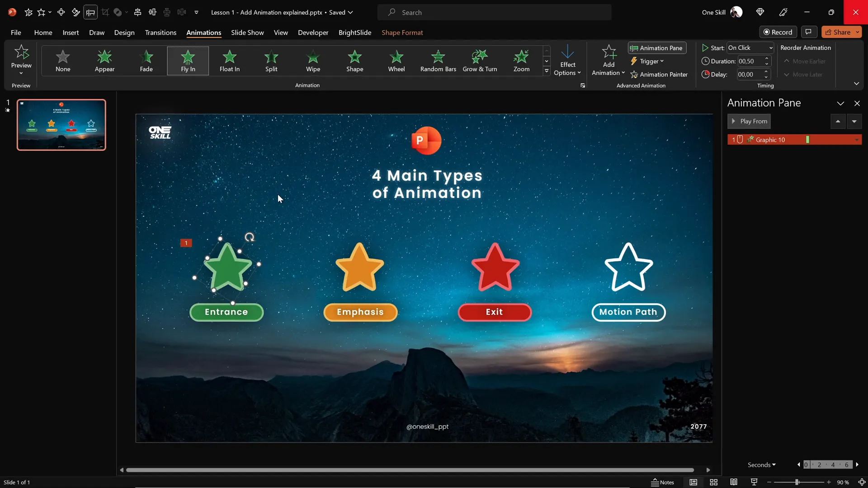The height and width of the screenshot is (488, 868).
Task: Select slide 1 thumbnail
Action: (61, 125)
